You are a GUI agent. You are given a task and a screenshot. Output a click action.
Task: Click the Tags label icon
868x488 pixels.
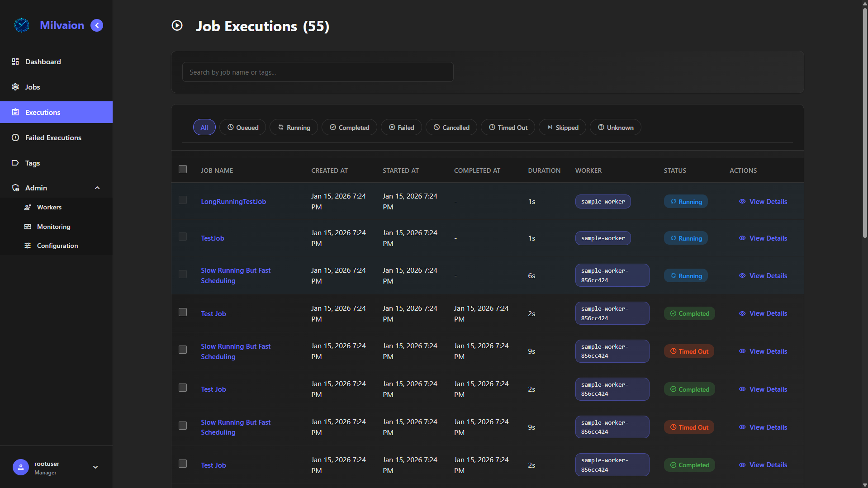click(x=15, y=163)
